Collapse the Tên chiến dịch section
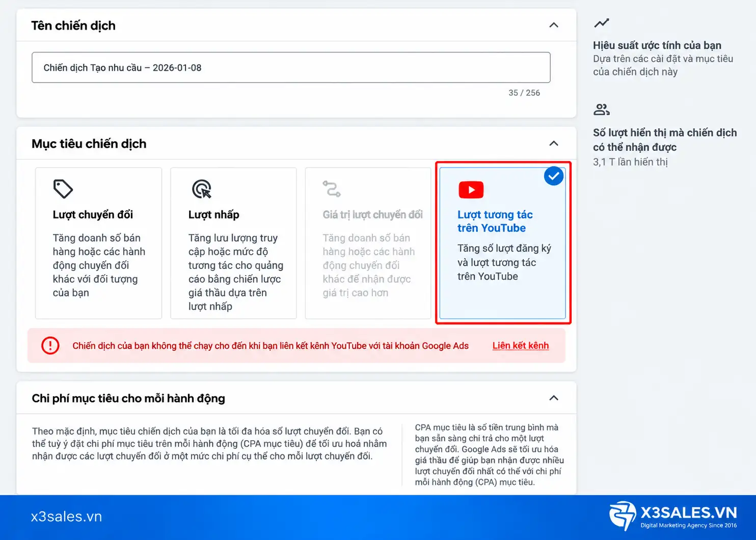756x540 pixels. 554,25
